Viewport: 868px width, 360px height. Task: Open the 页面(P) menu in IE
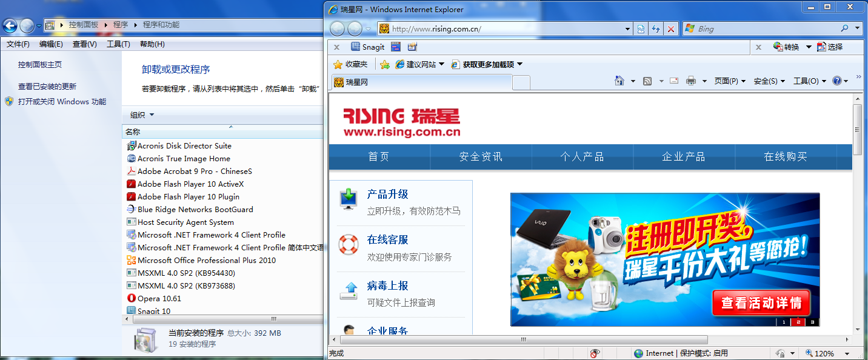[x=730, y=81]
